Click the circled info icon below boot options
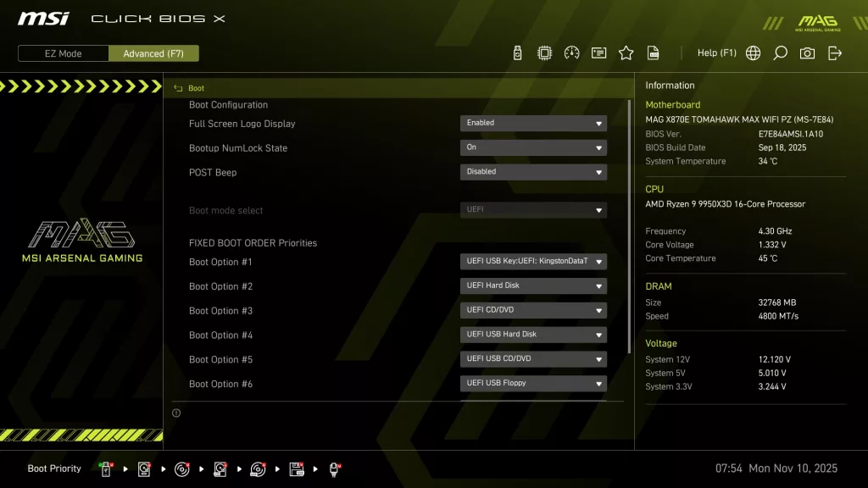The image size is (868, 488). pos(177,412)
